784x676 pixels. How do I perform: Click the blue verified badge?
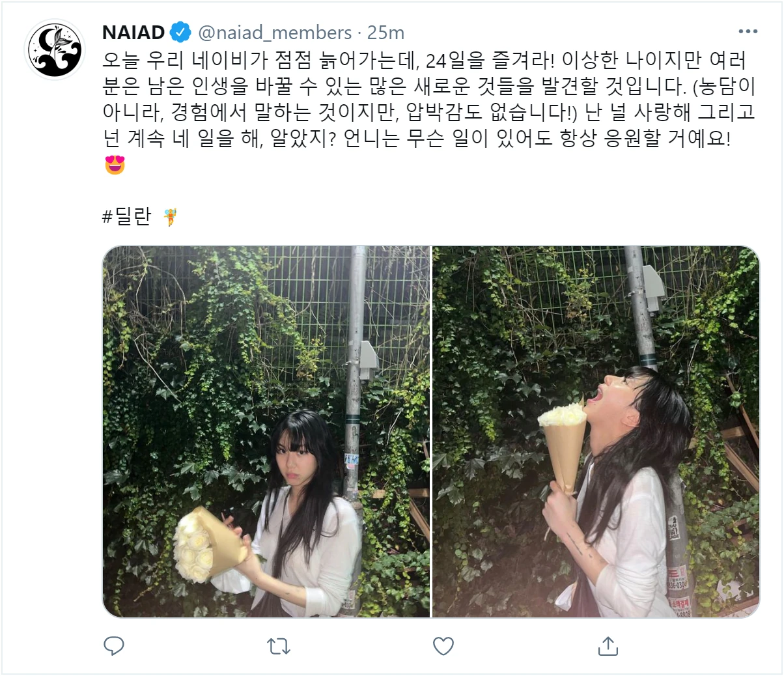click(180, 32)
